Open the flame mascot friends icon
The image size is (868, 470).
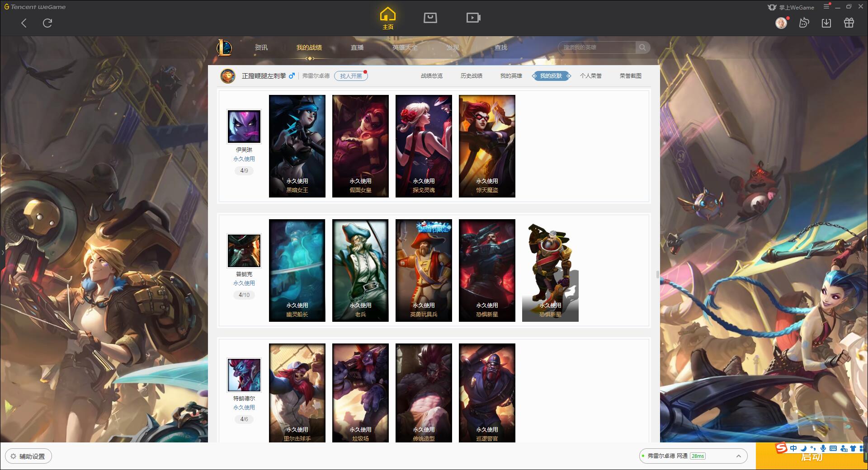pyautogui.click(x=804, y=23)
